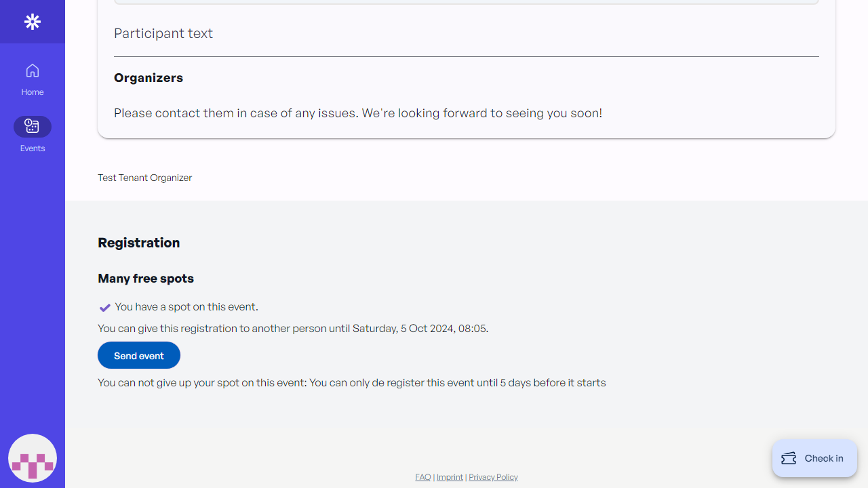Visit the Privacy Policy link
The image size is (868, 488).
click(493, 477)
